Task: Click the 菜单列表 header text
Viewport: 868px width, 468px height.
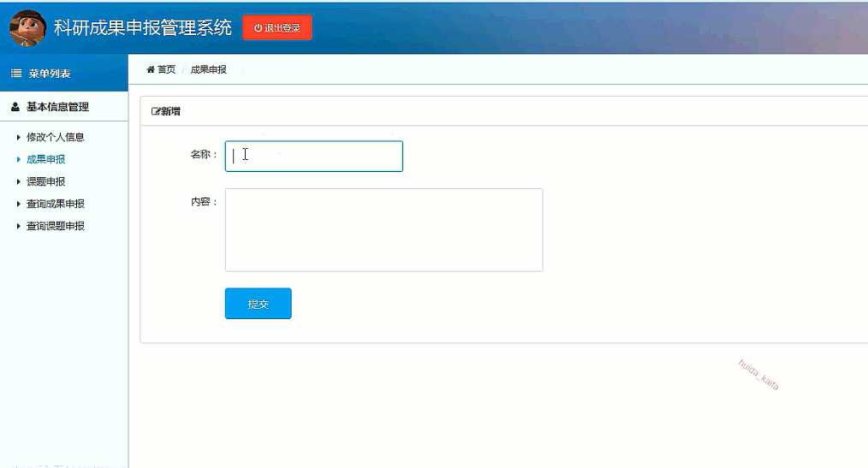Action: [50, 74]
